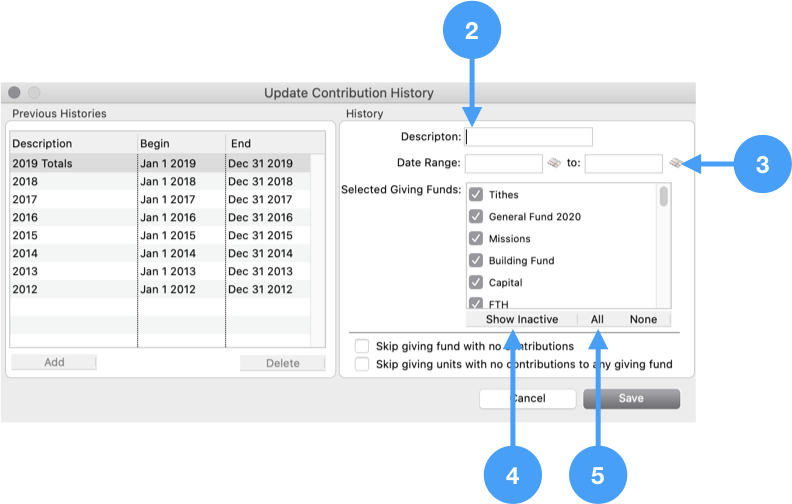This screenshot has height=504, width=792.
Task: Enable skip giving units with no contributions
Action: [x=362, y=364]
